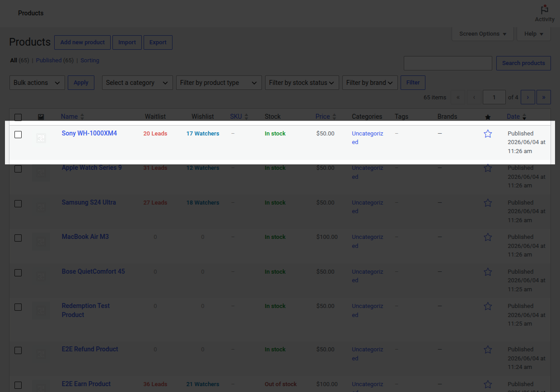
Task: Check the Bose QuietComfort 45 checkbox
Action: (18, 273)
